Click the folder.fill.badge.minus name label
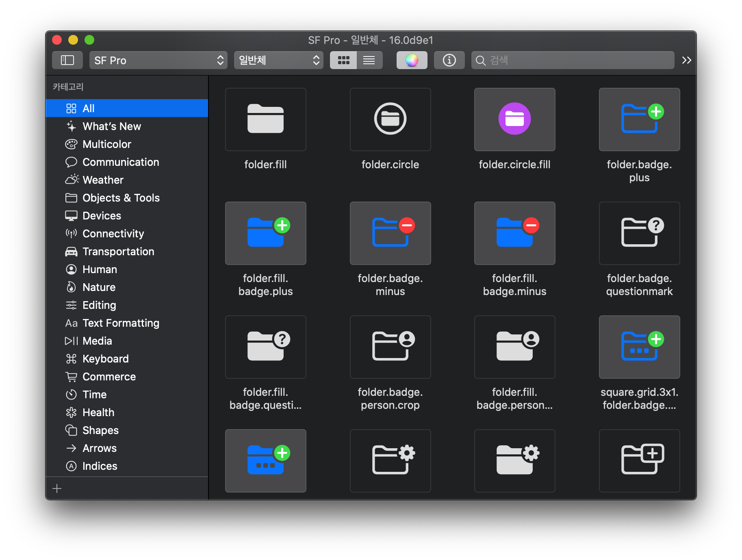742x560 pixels. tap(514, 285)
